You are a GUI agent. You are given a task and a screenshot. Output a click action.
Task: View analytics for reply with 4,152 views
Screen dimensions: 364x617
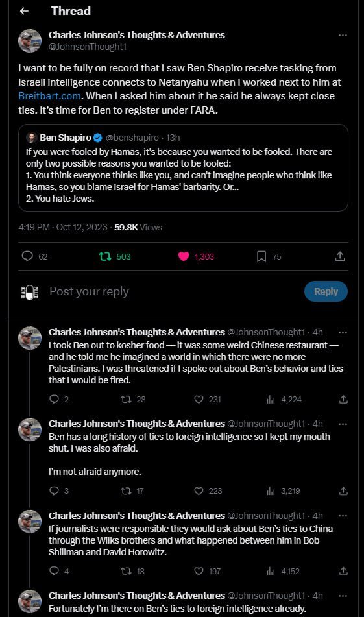tap(271, 571)
